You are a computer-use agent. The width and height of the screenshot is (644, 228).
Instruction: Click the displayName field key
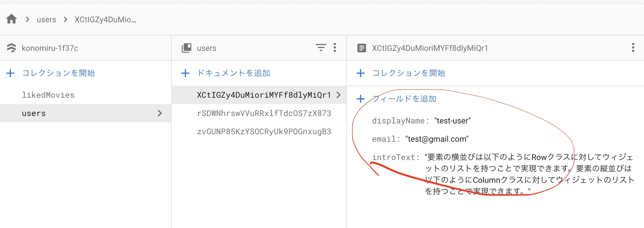398,121
